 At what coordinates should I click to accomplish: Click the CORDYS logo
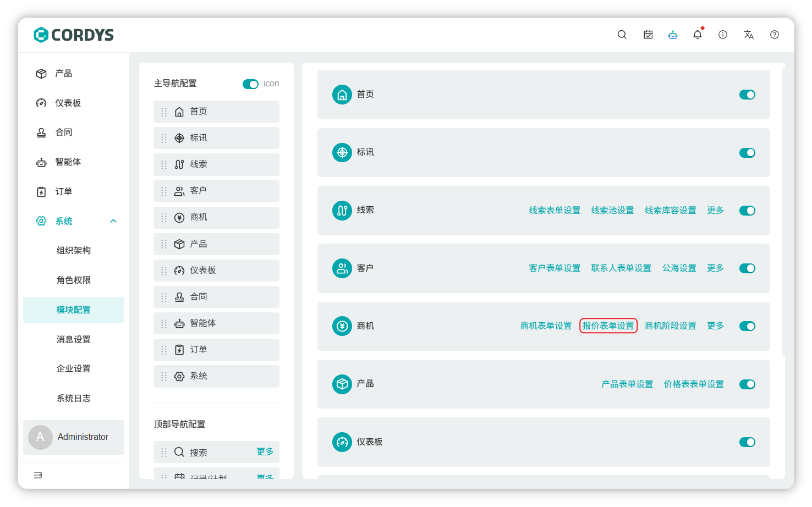click(74, 35)
